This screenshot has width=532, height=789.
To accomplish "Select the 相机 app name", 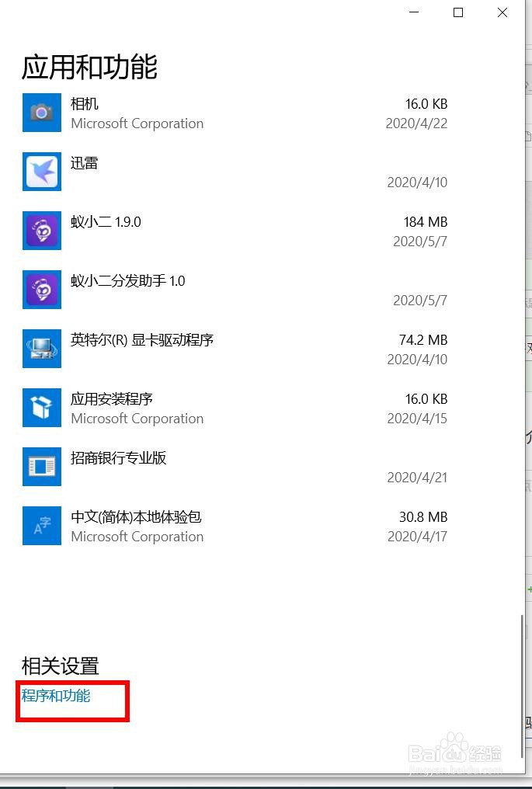I will [x=85, y=104].
